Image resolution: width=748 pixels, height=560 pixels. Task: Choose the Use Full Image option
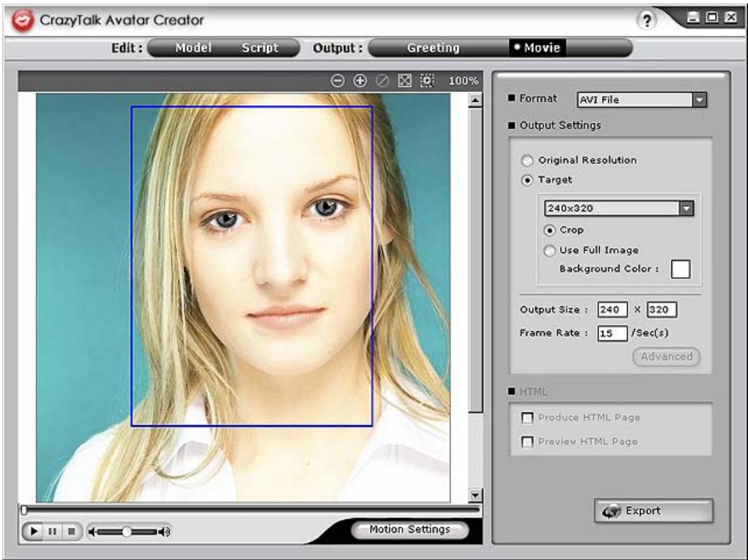pos(549,251)
